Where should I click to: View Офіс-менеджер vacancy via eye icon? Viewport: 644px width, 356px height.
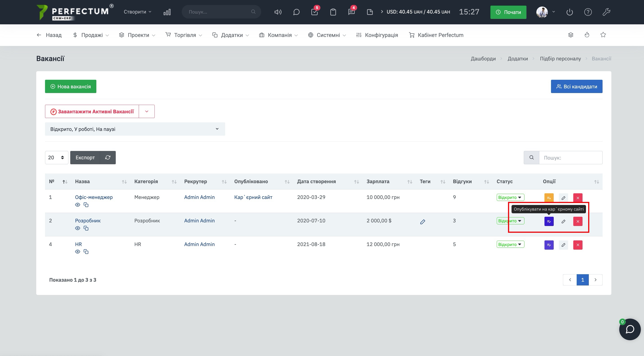[77, 205]
